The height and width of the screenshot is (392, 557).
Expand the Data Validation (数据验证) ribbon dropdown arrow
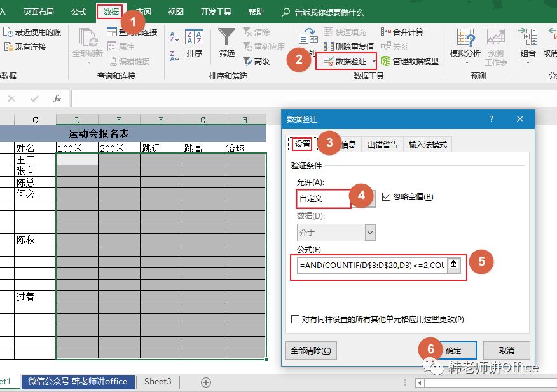click(x=374, y=62)
